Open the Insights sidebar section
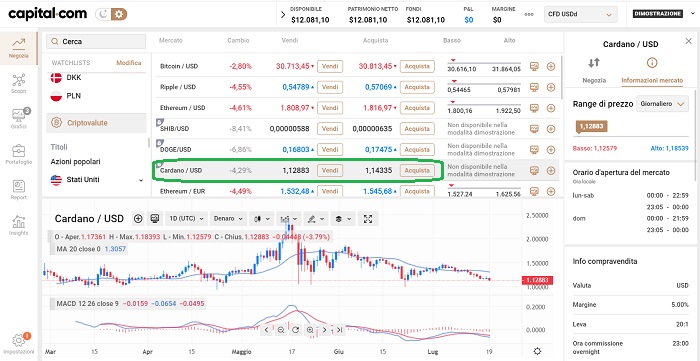 [19, 225]
